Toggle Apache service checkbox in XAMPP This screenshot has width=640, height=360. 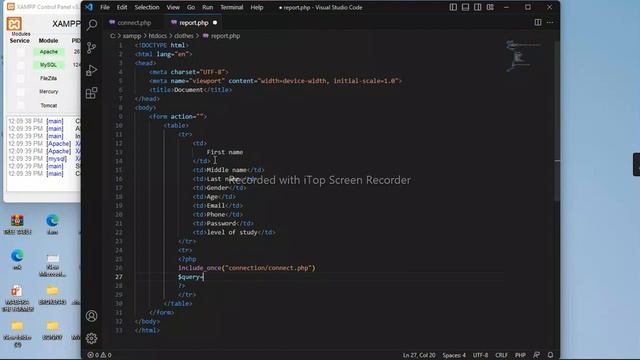[20, 52]
